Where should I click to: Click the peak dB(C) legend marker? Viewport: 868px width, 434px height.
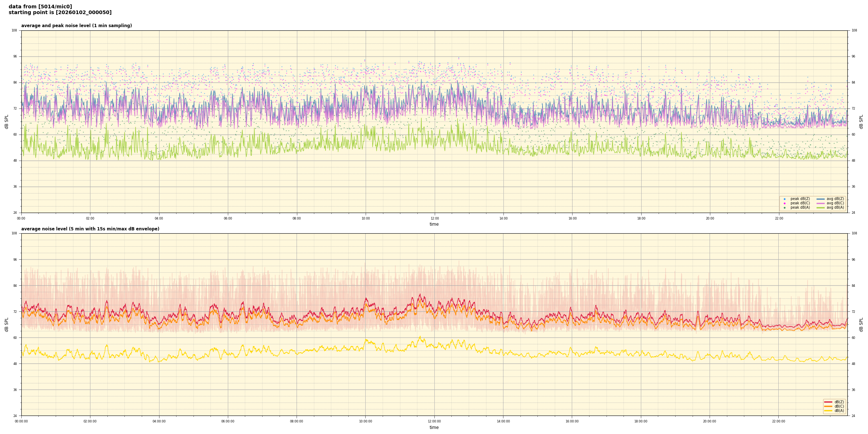(784, 203)
